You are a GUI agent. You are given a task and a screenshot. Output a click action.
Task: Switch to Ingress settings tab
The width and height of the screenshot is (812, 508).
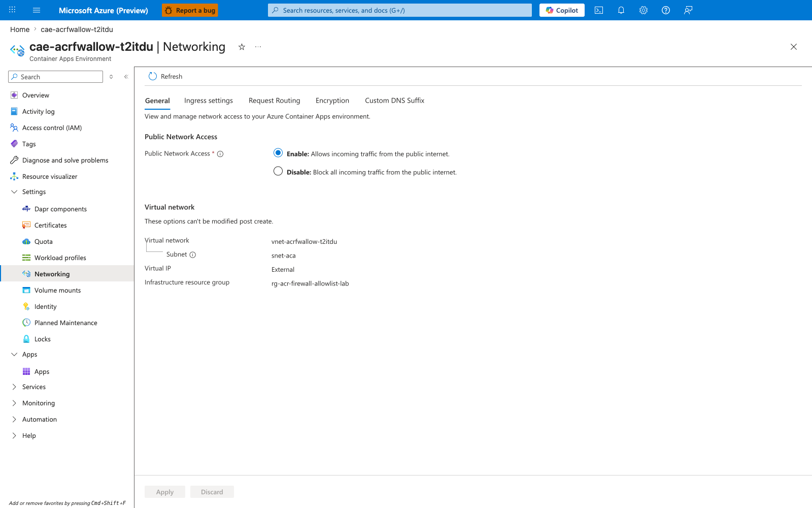(209, 101)
